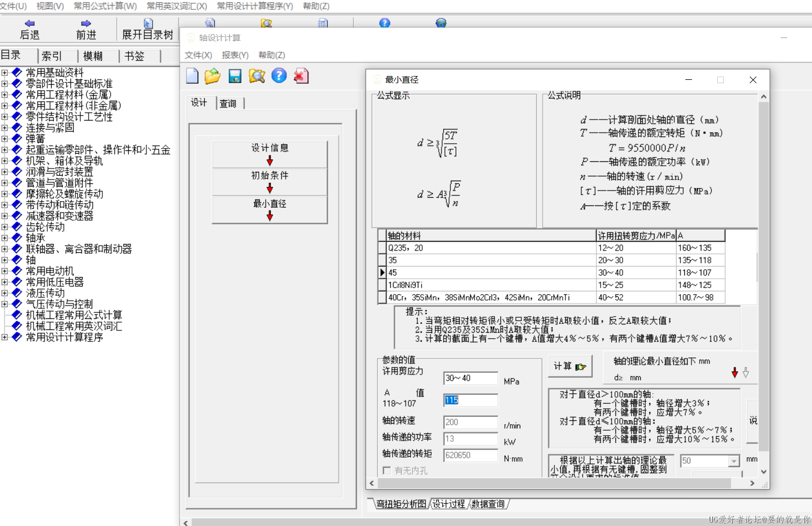This screenshot has width=812, height=526.
Task: Open 常用设计计算程序(Y) menu
Action: 255,6
